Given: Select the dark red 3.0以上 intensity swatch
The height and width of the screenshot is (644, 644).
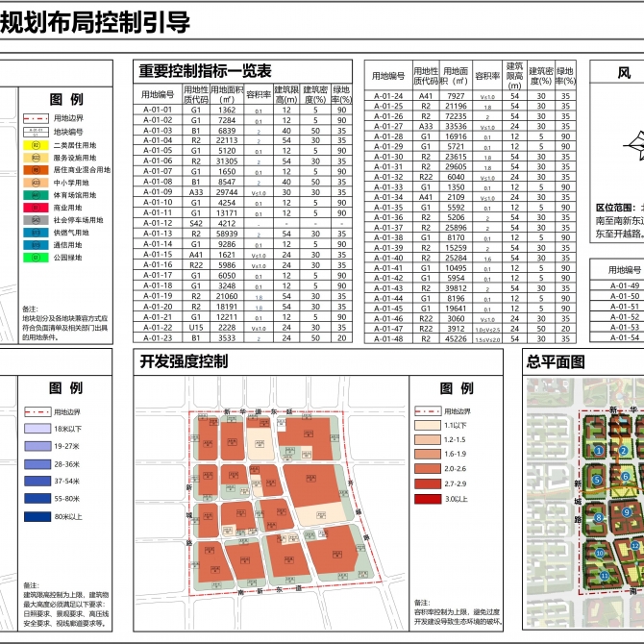Looking at the screenshot, I should pyautogui.click(x=425, y=499).
